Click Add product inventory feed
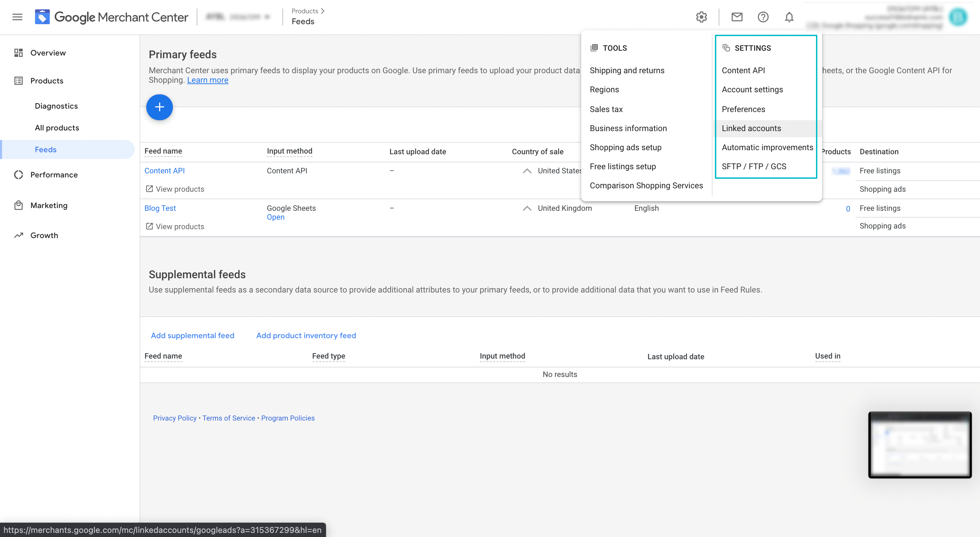The height and width of the screenshot is (537, 980). 306,335
